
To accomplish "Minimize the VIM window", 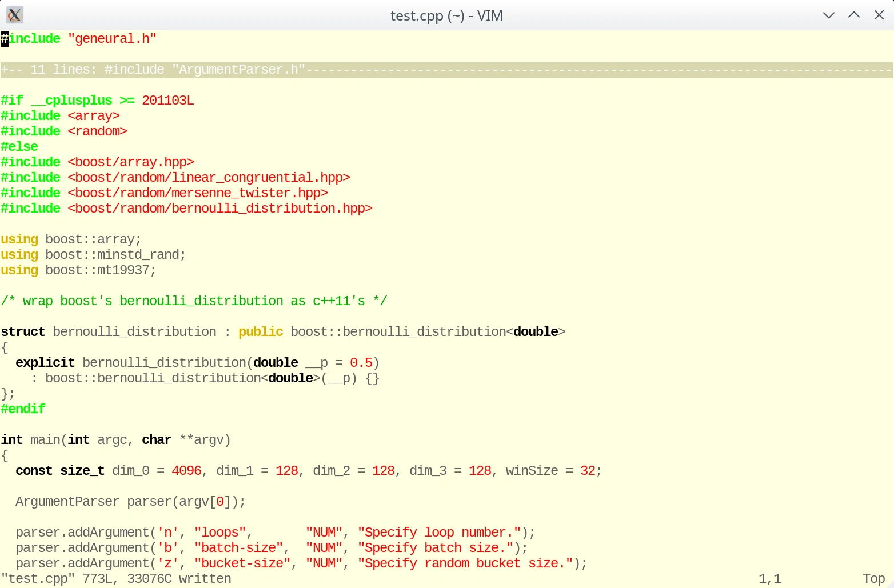I will pyautogui.click(x=828, y=15).
